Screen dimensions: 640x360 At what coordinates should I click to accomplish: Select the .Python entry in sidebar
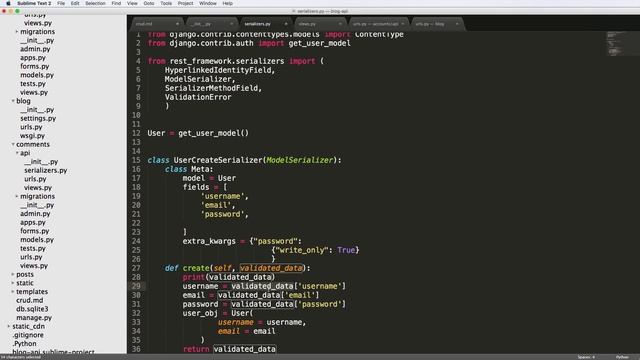coord(24,344)
